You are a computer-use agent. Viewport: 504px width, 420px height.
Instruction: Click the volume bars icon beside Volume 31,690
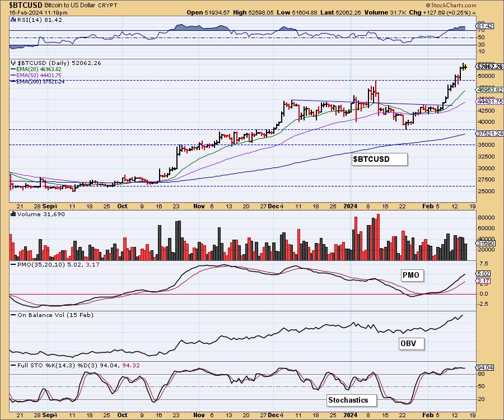(13, 214)
